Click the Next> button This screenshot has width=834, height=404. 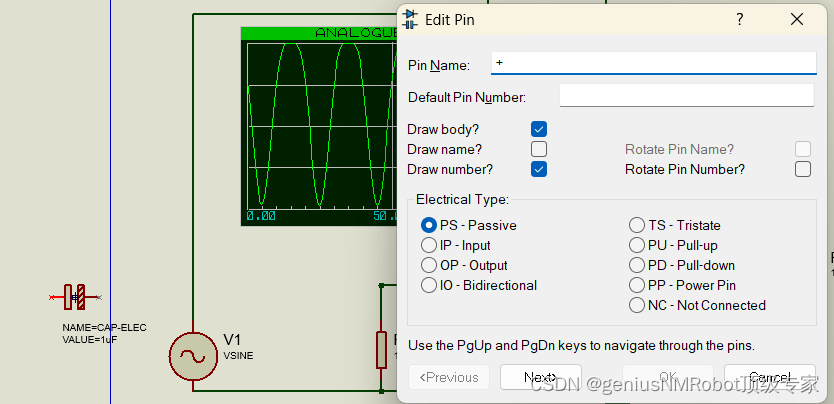(x=540, y=377)
